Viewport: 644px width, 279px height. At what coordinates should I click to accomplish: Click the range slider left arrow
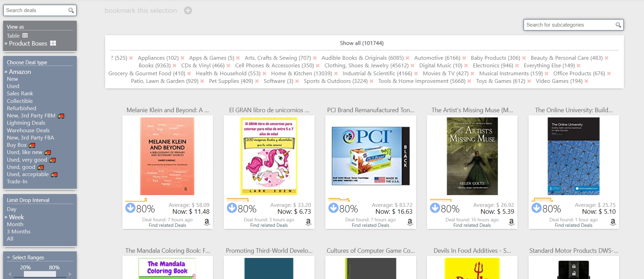click(x=10, y=274)
